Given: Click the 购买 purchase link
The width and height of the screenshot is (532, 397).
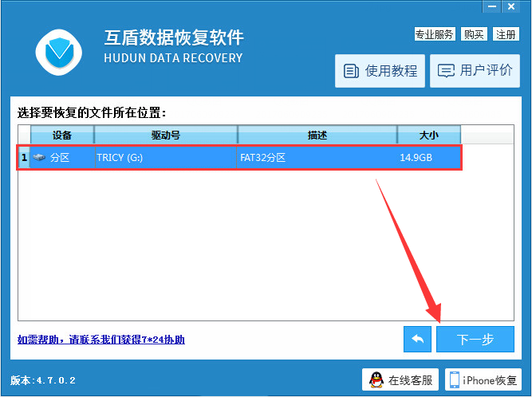Looking at the screenshot, I should pos(474,34).
